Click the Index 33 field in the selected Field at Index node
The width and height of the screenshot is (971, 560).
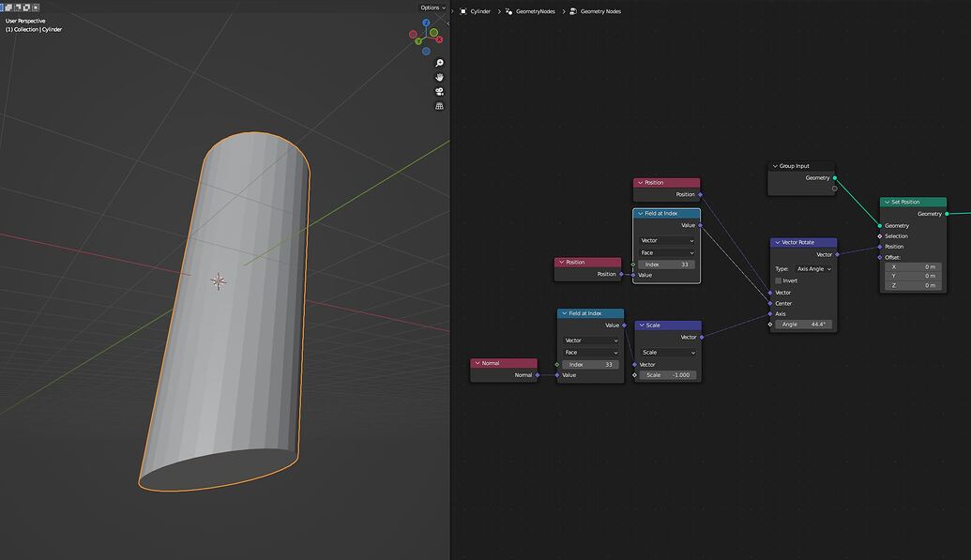[667, 265]
